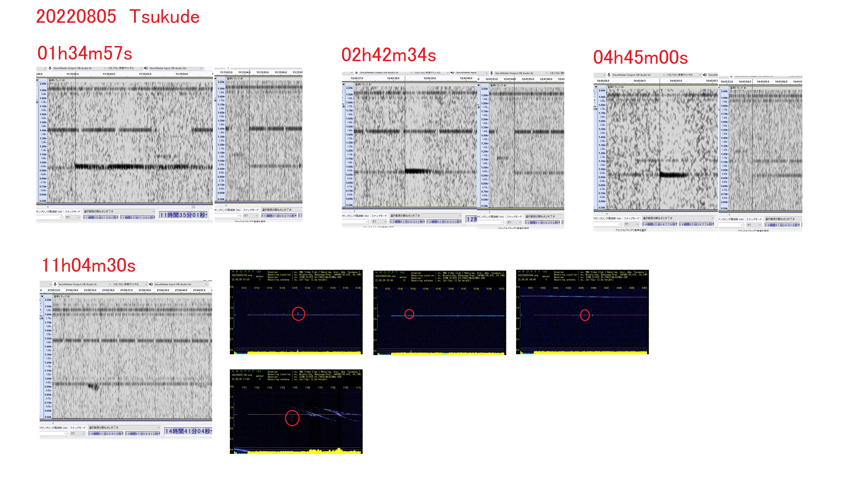Click speaker icon in 21:04 timeline panel
The image size is (868, 483).
point(151,284)
